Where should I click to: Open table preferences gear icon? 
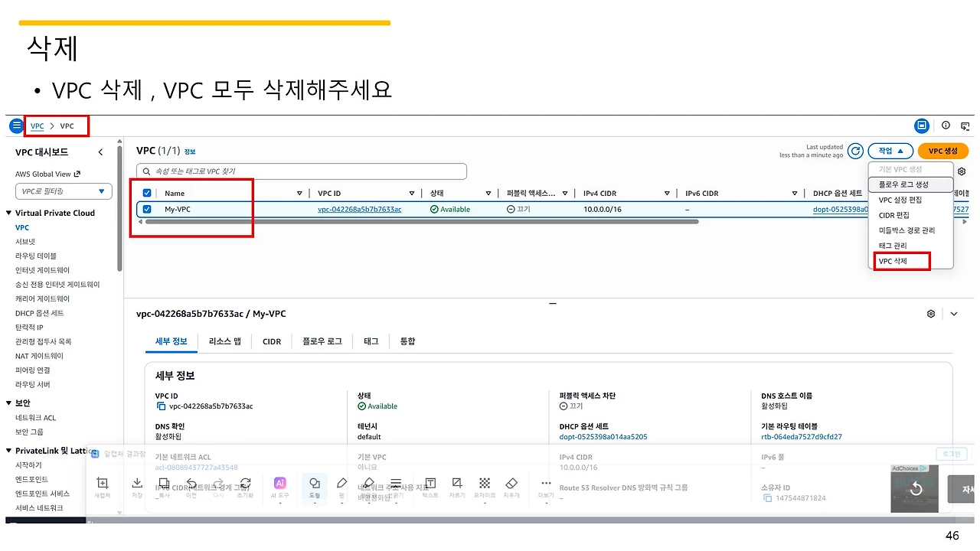pyautogui.click(x=962, y=171)
